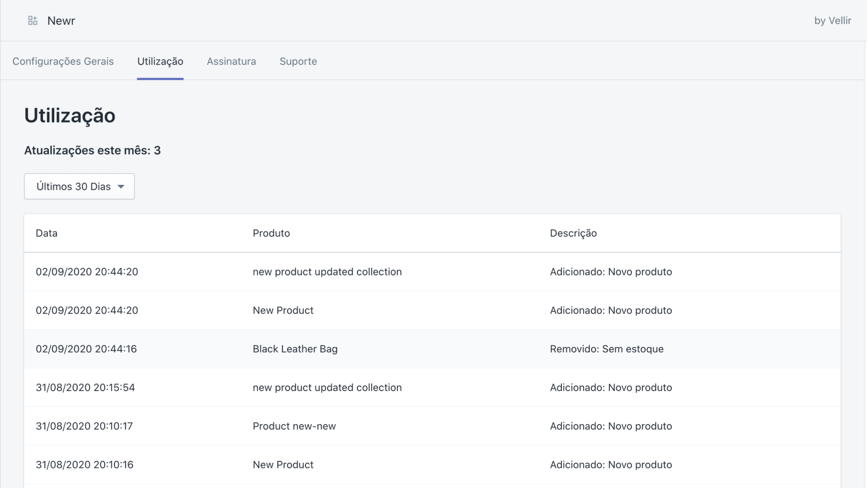Screen dimensions: 868x488
Task: Click the Produto column header
Action: pyautogui.click(x=271, y=233)
